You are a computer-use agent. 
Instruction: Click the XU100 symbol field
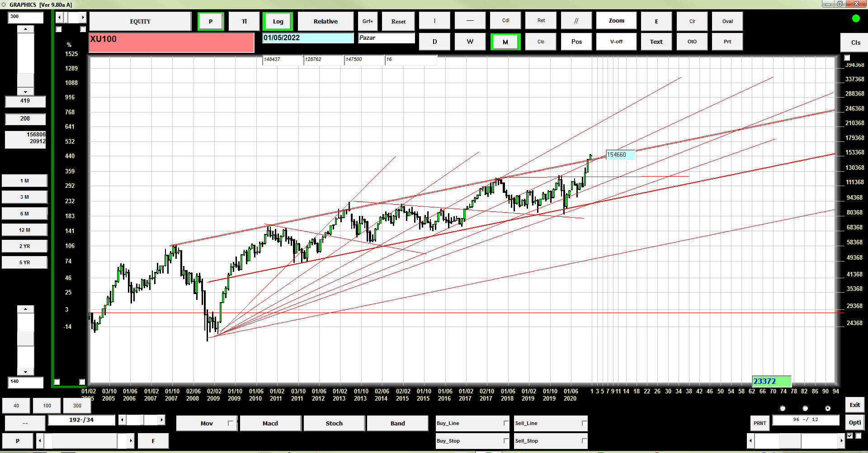(x=171, y=42)
